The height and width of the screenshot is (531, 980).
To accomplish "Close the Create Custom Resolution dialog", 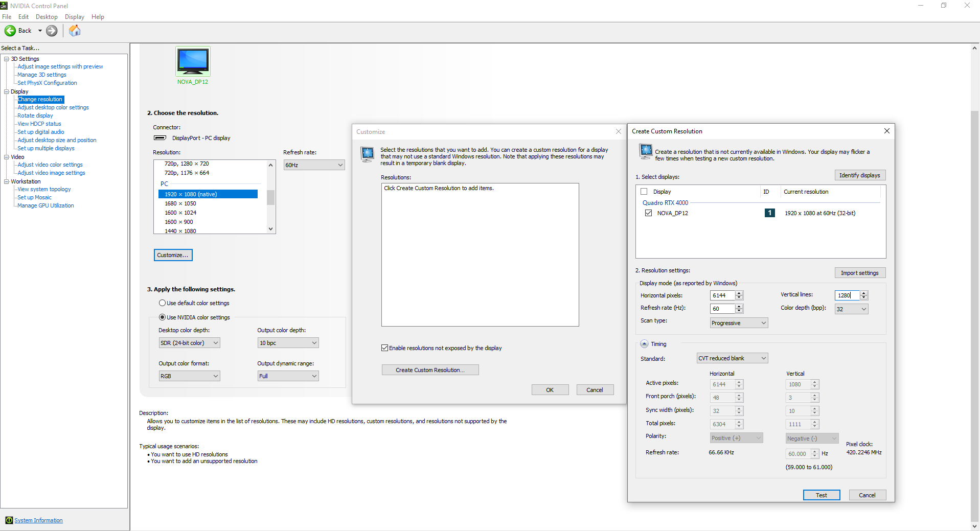I will (886, 131).
